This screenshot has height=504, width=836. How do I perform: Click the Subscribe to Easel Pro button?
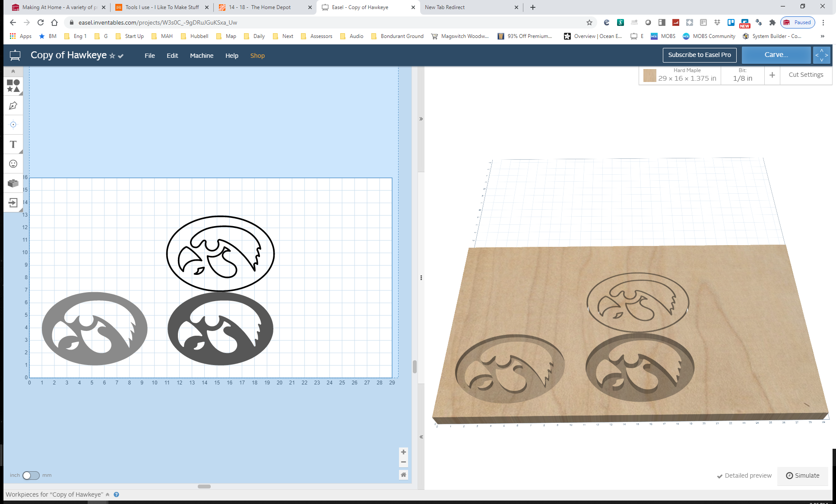pos(699,54)
